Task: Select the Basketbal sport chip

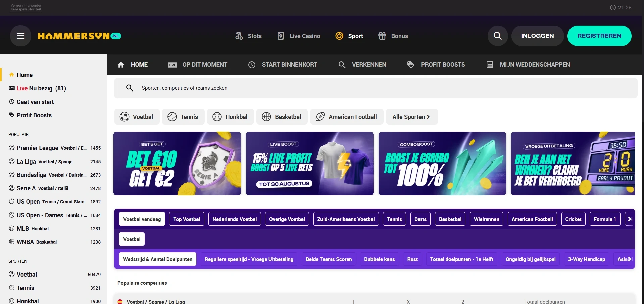Action: point(282,117)
